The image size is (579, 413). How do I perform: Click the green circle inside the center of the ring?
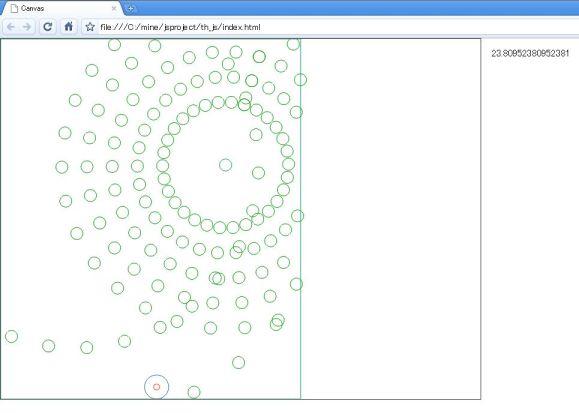226,165
